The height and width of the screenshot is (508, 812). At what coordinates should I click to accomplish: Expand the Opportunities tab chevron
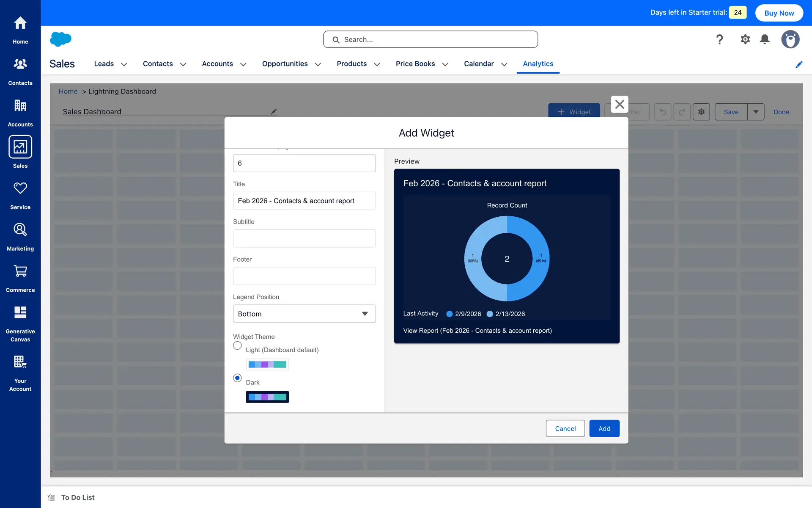click(318, 64)
